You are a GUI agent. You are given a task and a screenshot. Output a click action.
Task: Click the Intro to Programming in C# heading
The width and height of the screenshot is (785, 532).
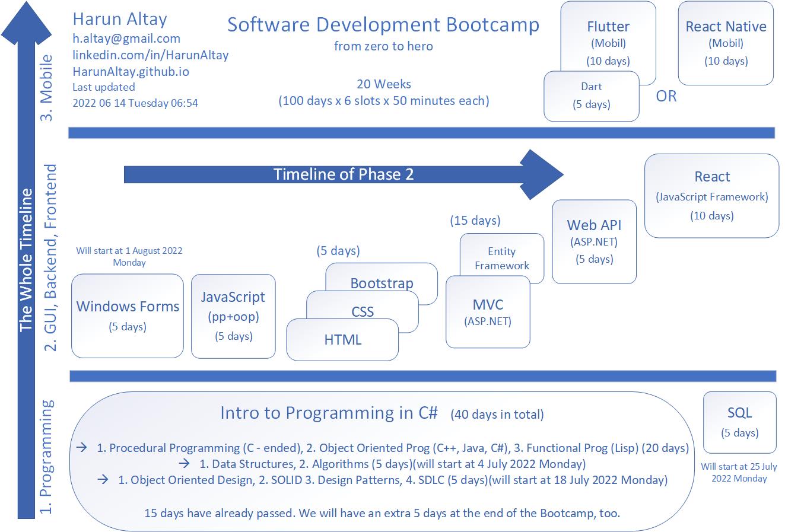click(329, 413)
